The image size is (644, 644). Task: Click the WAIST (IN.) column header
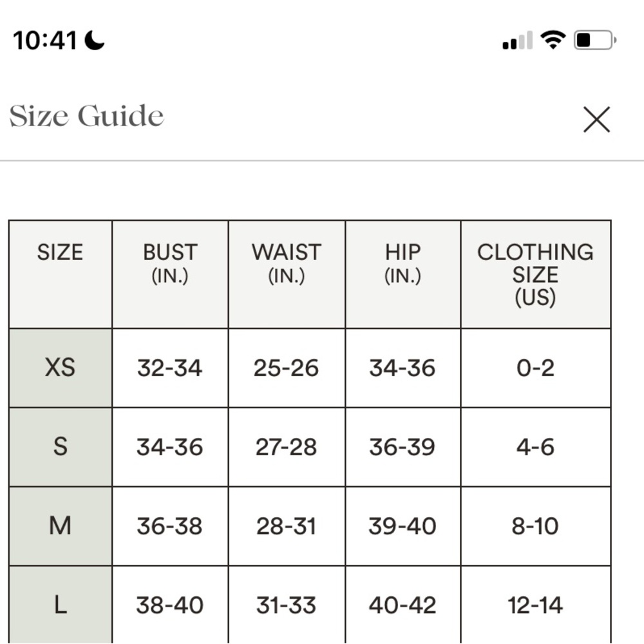pos(287,274)
